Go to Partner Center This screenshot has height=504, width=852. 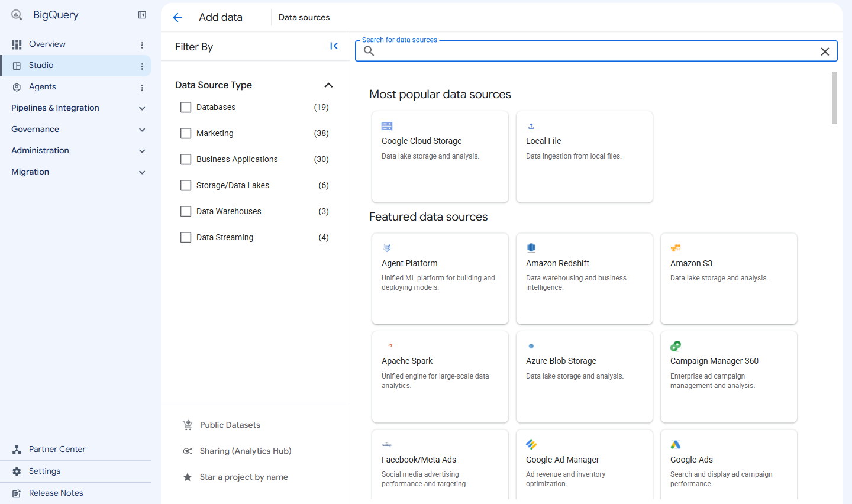tap(76, 450)
